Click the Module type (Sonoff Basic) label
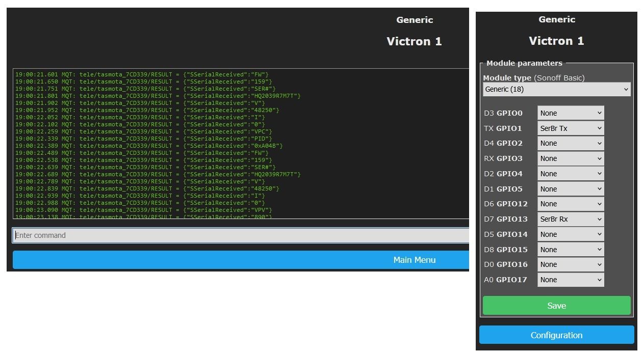 click(x=534, y=78)
